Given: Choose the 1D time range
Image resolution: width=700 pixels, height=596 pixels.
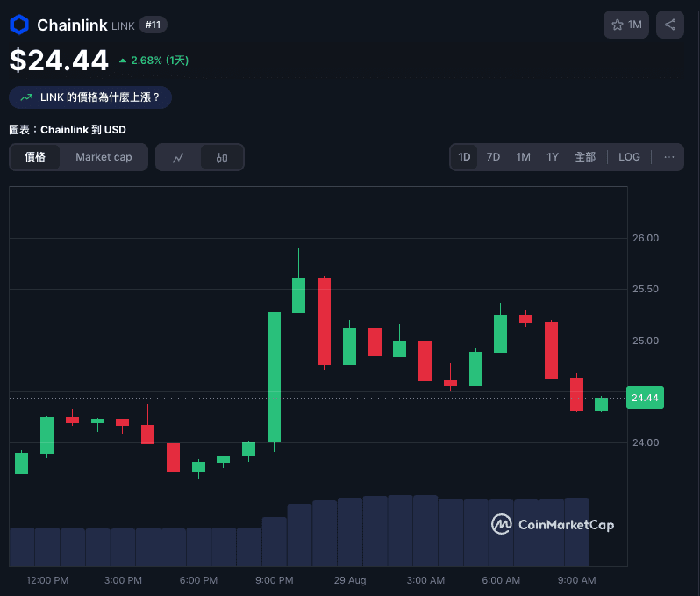Looking at the screenshot, I should pyautogui.click(x=464, y=157).
